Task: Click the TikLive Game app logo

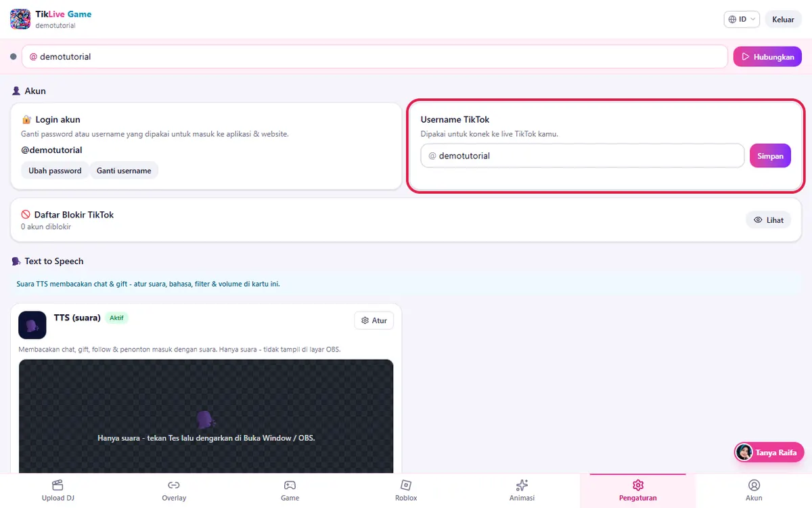Action: [20, 19]
